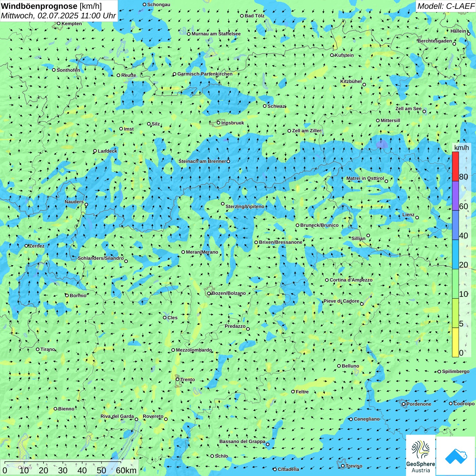Click the 'Sonthofen' map label
Screen dimensions: 476x476
coord(68,70)
